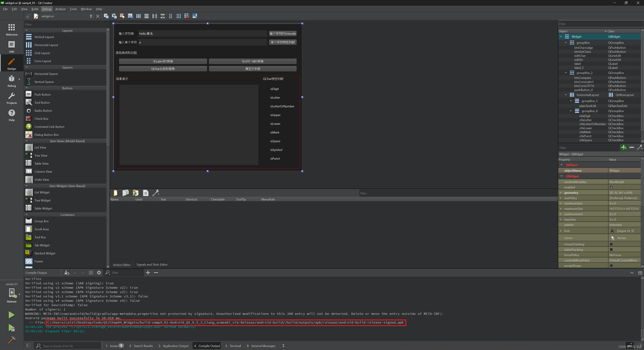The height and width of the screenshot is (350, 644).
Task: Open the Signals and Slots Editor tab
Action: point(152,264)
